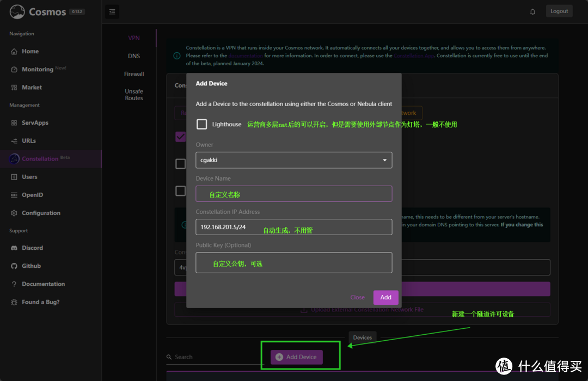Toggle the third checkbox behind the dialog
This screenshot has height=381, width=588.
click(x=180, y=191)
